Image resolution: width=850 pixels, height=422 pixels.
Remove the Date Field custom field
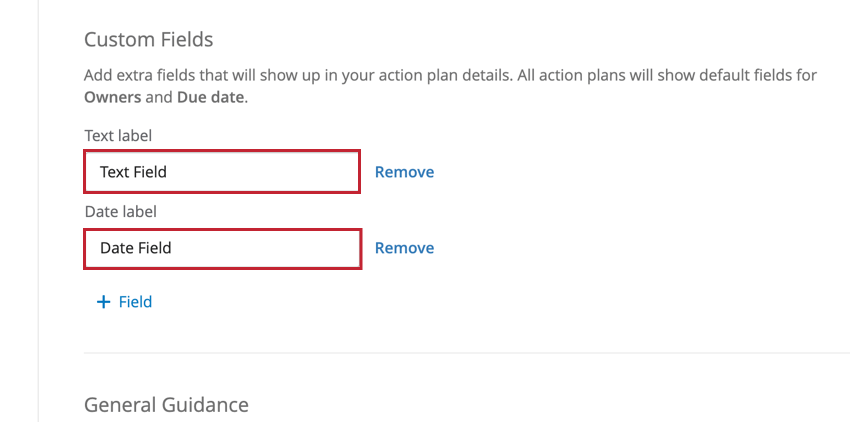tap(404, 248)
